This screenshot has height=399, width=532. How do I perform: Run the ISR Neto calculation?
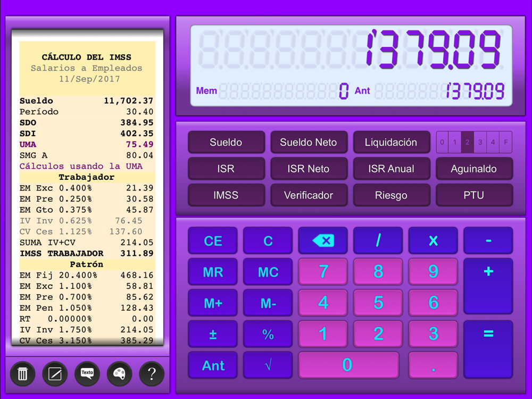(309, 169)
